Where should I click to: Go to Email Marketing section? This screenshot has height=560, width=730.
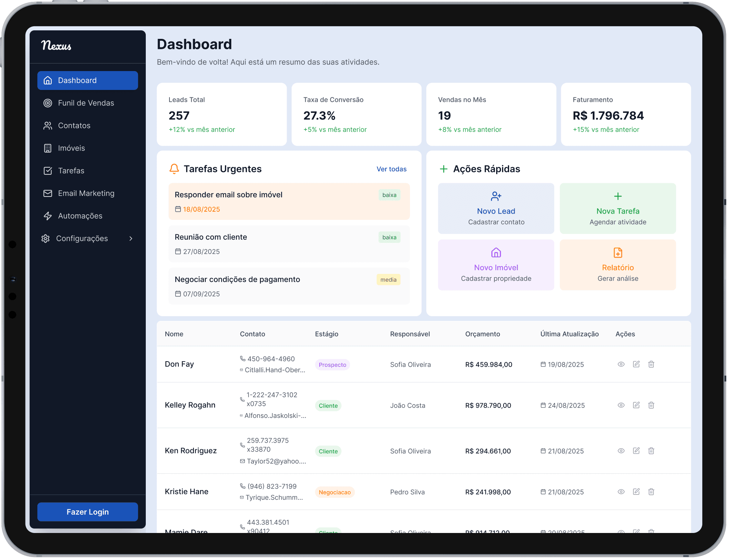point(86,193)
